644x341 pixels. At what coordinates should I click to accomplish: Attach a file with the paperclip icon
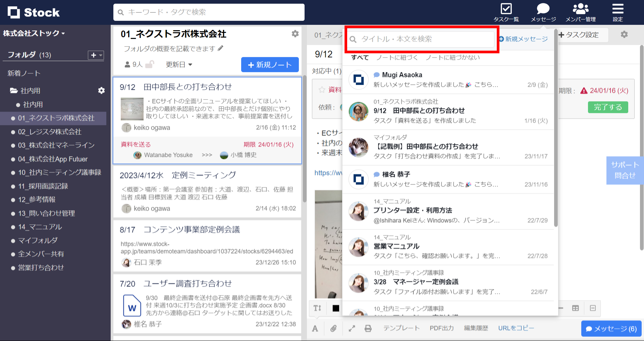point(334,328)
